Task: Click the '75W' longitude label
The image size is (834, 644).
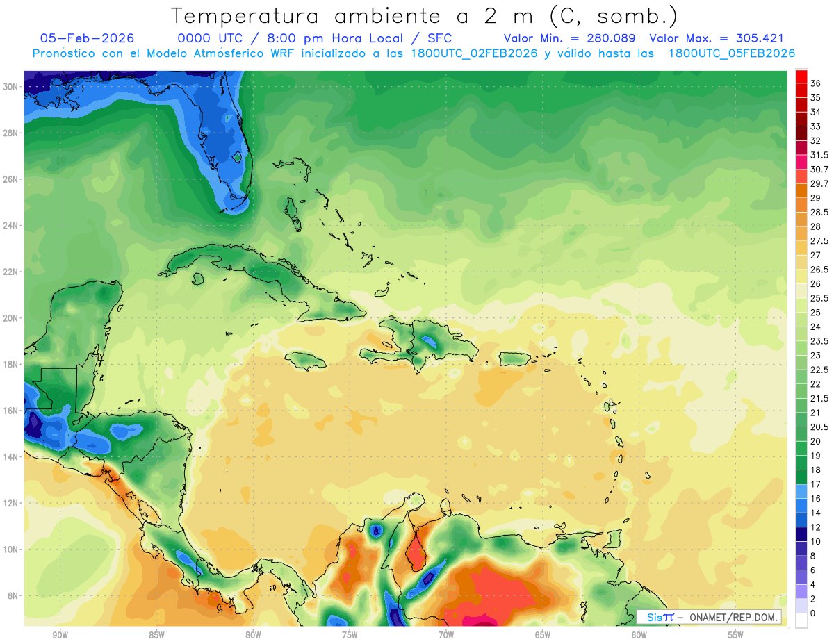Action: tap(350, 635)
